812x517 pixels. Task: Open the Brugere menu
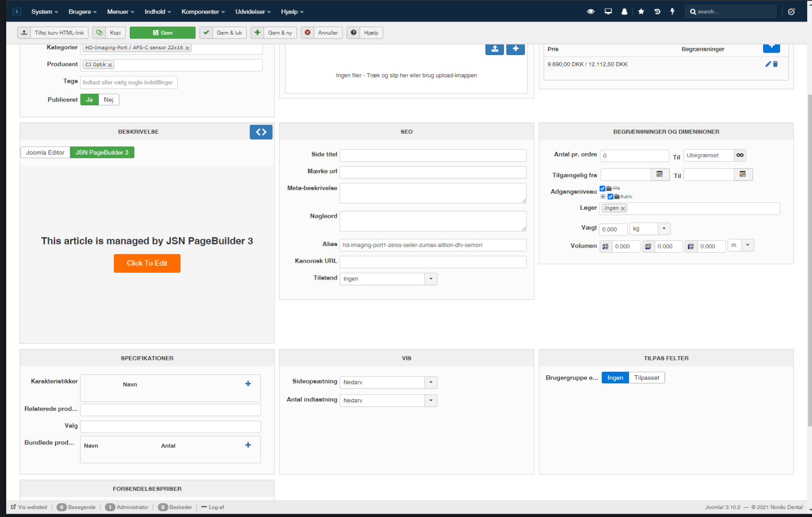(82, 11)
